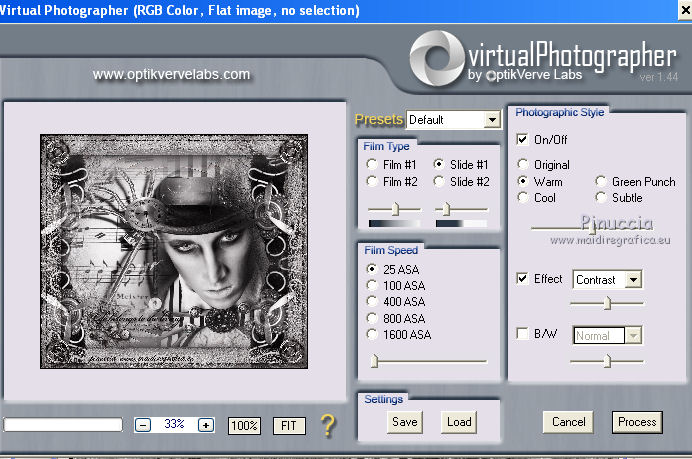692x459 pixels.
Task: Click the Photographic Style intensity slider
Action: tap(592, 228)
